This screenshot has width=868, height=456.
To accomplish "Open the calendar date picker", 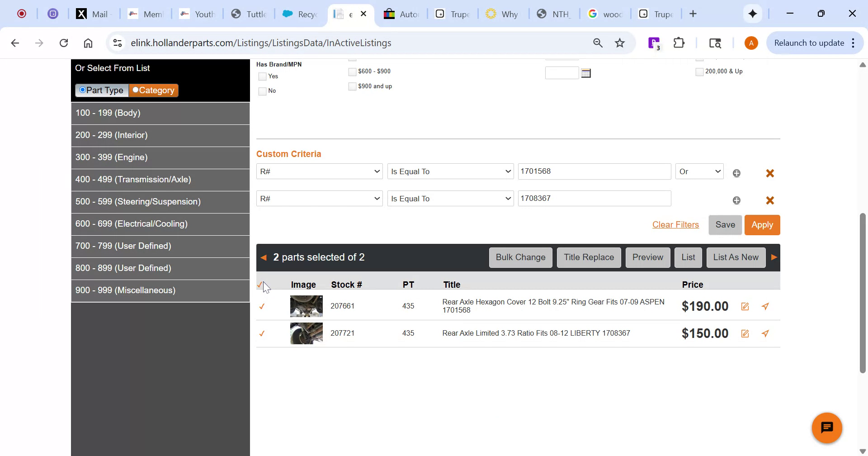I will 586,73.
